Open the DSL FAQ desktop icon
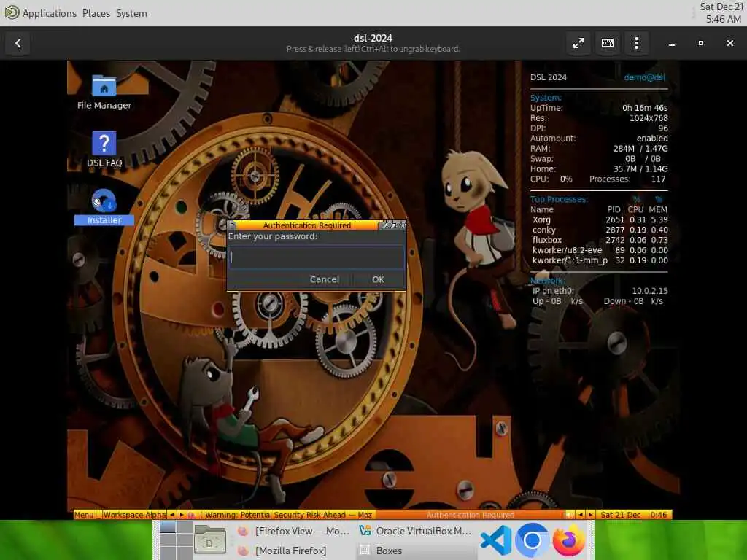Screen dimensions: 747x560 click(104, 149)
